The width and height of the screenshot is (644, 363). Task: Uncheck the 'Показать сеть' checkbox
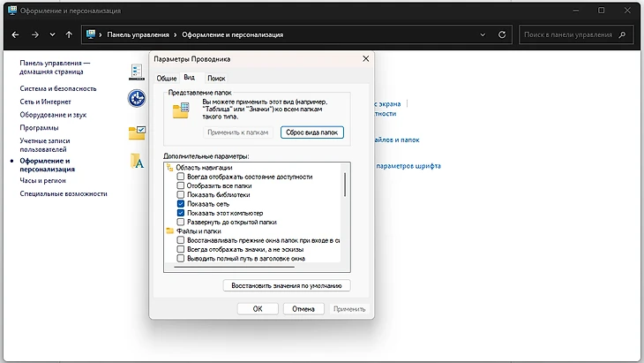pyautogui.click(x=181, y=204)
